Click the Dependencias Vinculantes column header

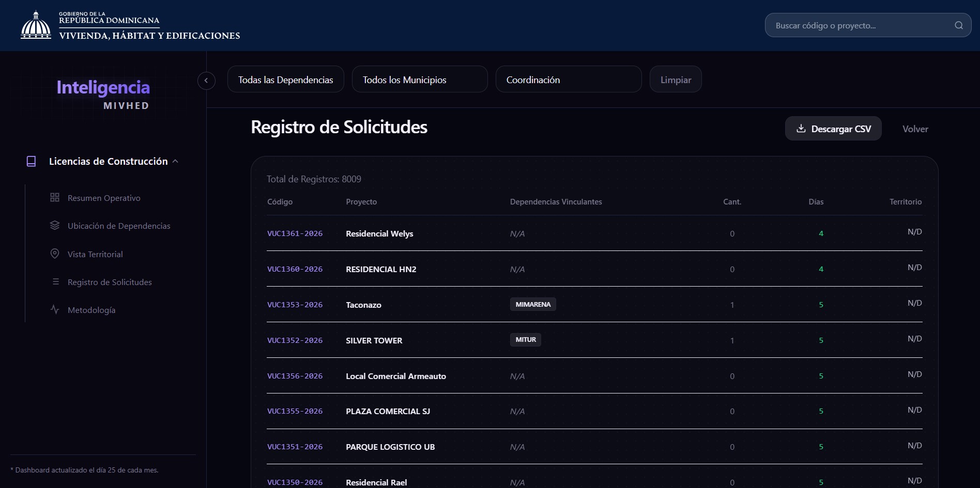(556, 201)
